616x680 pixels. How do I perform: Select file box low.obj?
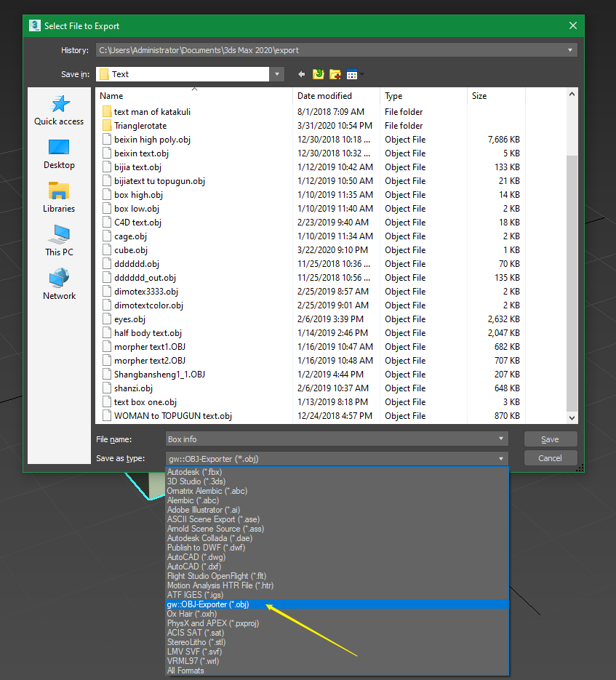(x=137, y=209)
